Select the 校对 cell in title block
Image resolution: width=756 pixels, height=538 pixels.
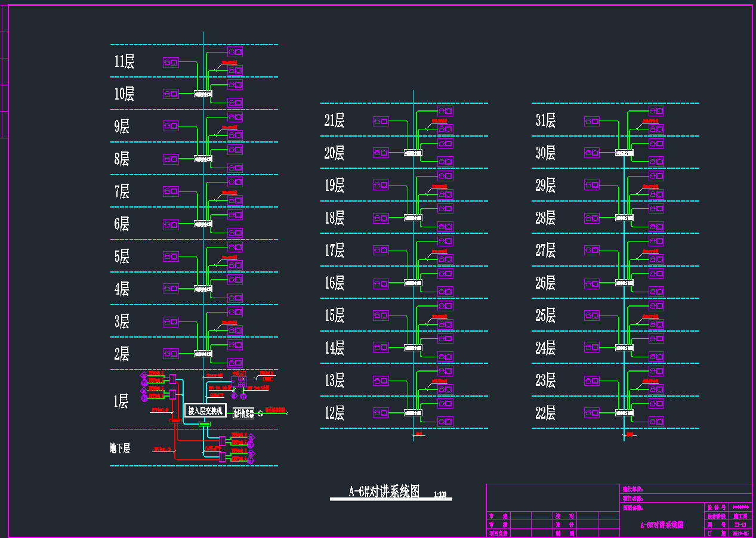(564, 516)
